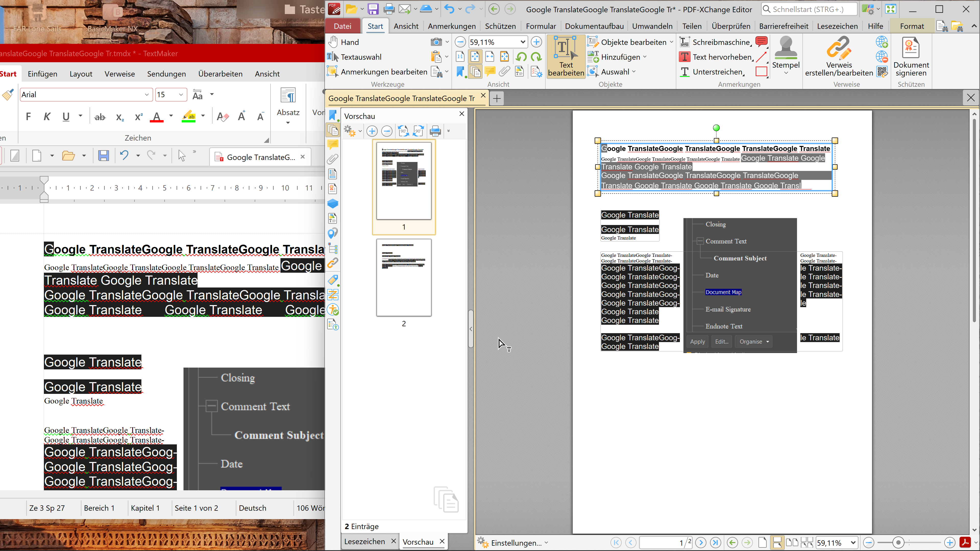Select the page 2 thumbnail
Image resolution: width=980 pixels, height=551 pixels.
coord(404,278)
